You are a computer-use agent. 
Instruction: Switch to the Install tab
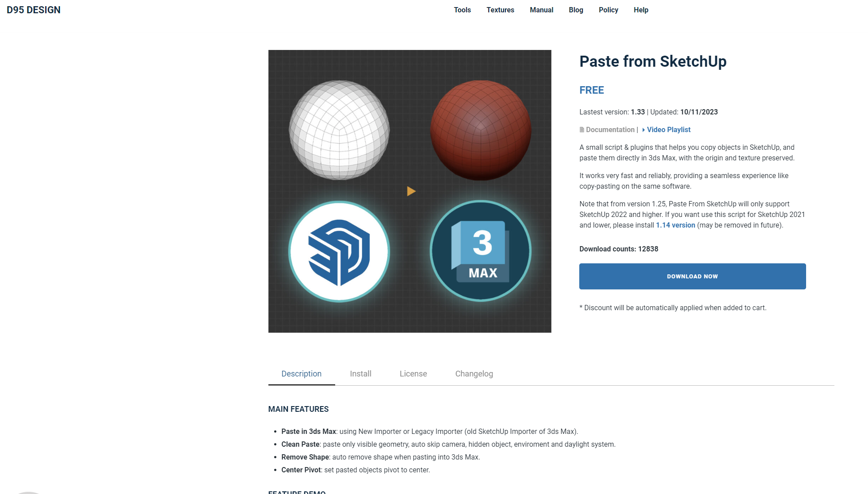pyautogui.click(x=360, y=373)
